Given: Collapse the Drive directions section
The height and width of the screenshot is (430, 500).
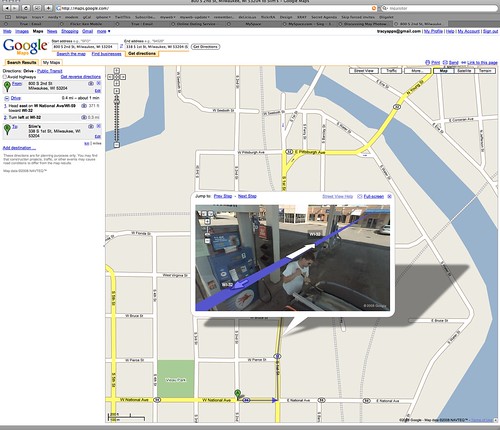Looking at the screenshot, I should (6, 98).
